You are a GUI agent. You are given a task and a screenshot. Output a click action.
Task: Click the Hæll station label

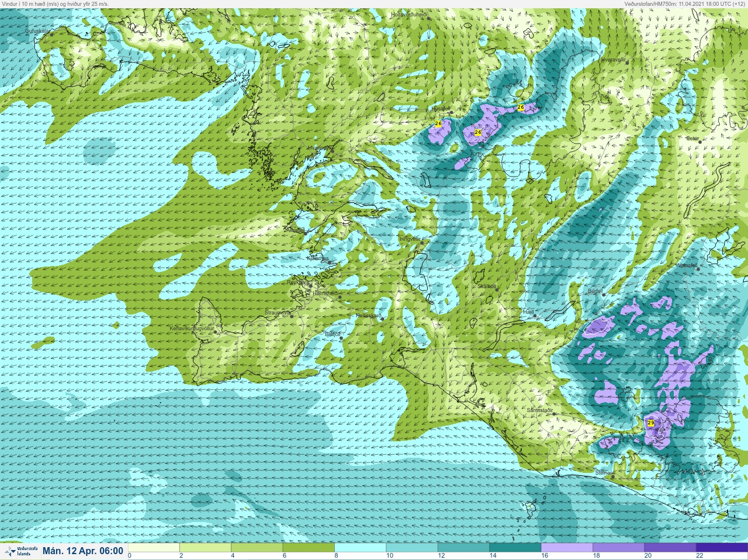[x=528, y=313]
